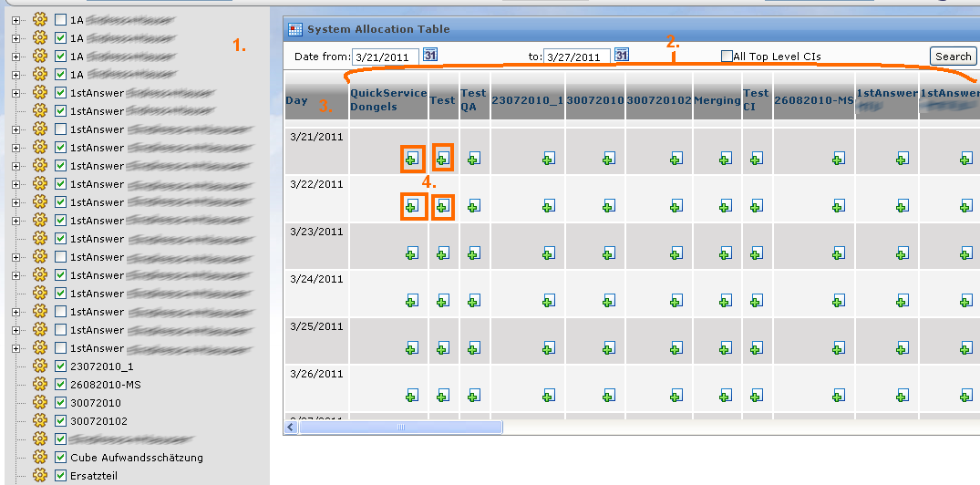Viewport: 980px width, 485px height.
Task: Select the 3/21/2011 day cell
Action: (316, 151)
